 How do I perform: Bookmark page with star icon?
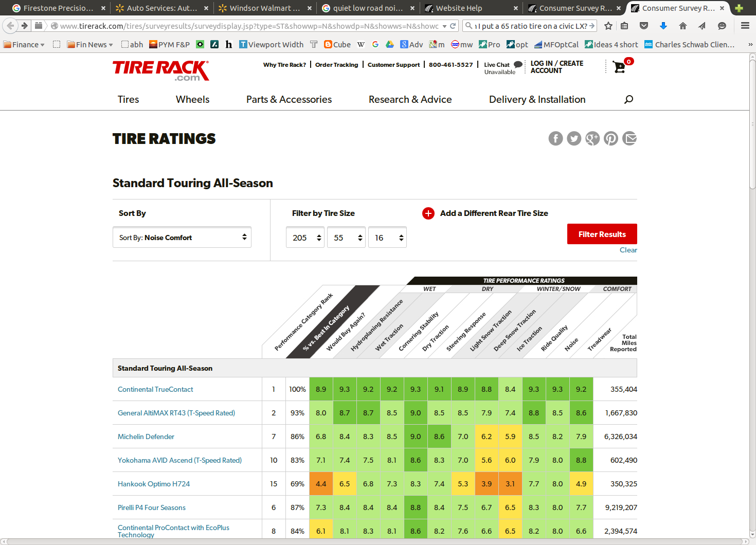click(608, 26)
